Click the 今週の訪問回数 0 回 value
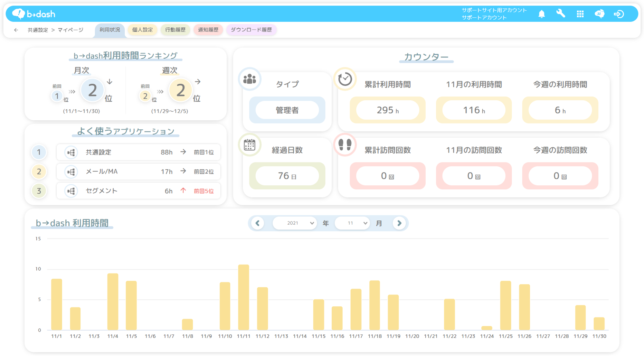 (x=560, y=176)
